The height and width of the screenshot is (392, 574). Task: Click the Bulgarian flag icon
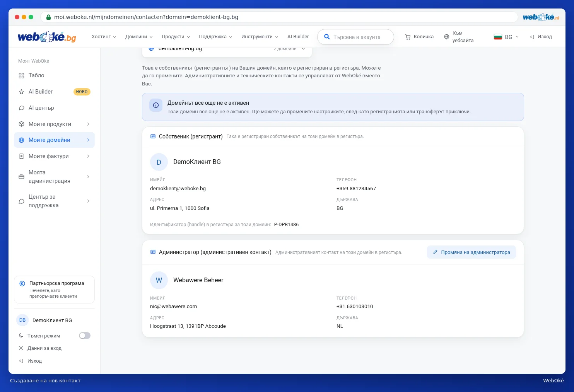click(498, 37)
